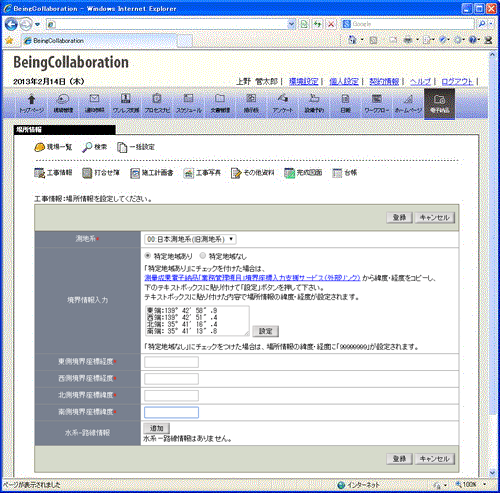The height and width of the screenshot is (493, 500).
Task: Open the 台帳 ledger section icon
Action: (345, 173)
